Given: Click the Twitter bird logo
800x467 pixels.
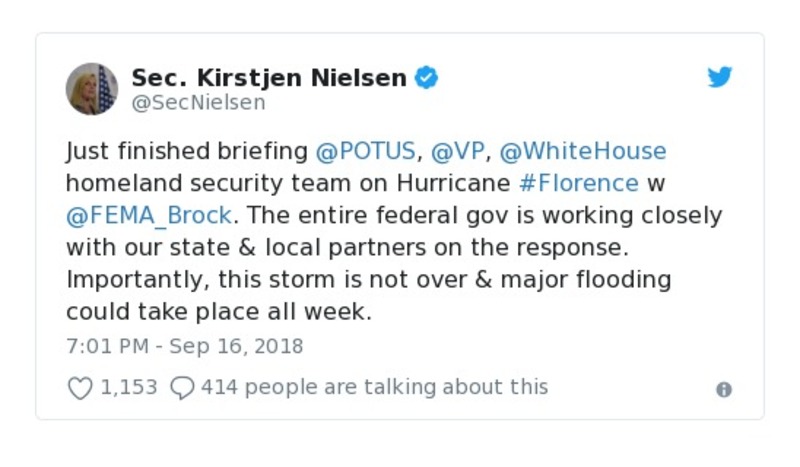Looking at the screenshot, I should (720, 78).
